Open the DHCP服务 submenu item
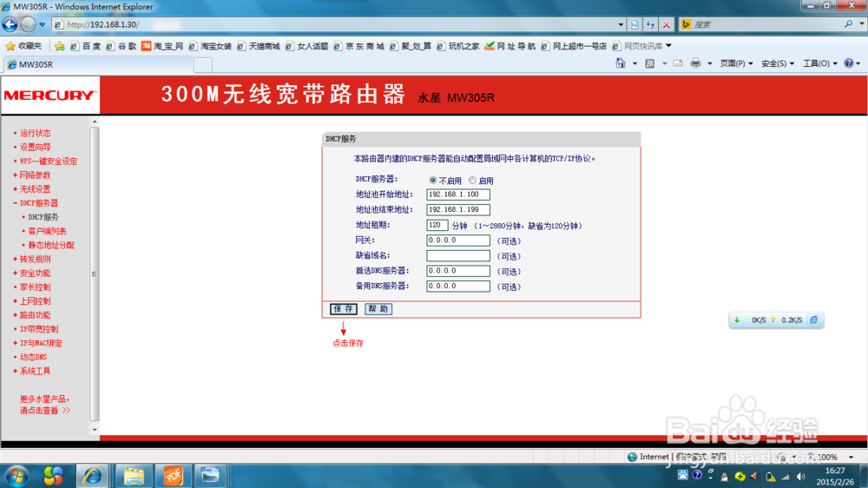868x488 pixels. pos(43,217)
